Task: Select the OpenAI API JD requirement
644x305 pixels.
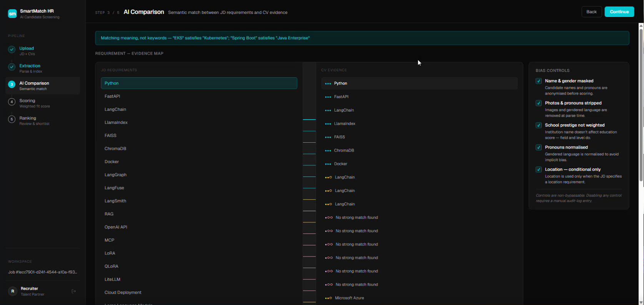Action: [x=199, y=227]
